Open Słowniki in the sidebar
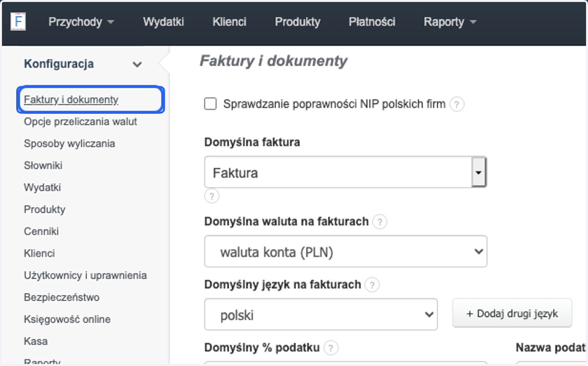Viewport: 588px width, 366px height. [x=43, y=166]
